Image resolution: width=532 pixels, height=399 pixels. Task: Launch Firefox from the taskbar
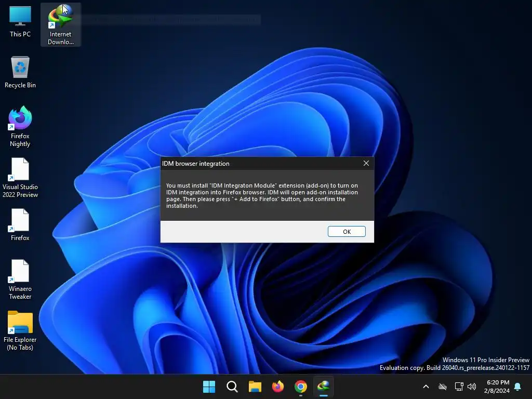(278, 387)
